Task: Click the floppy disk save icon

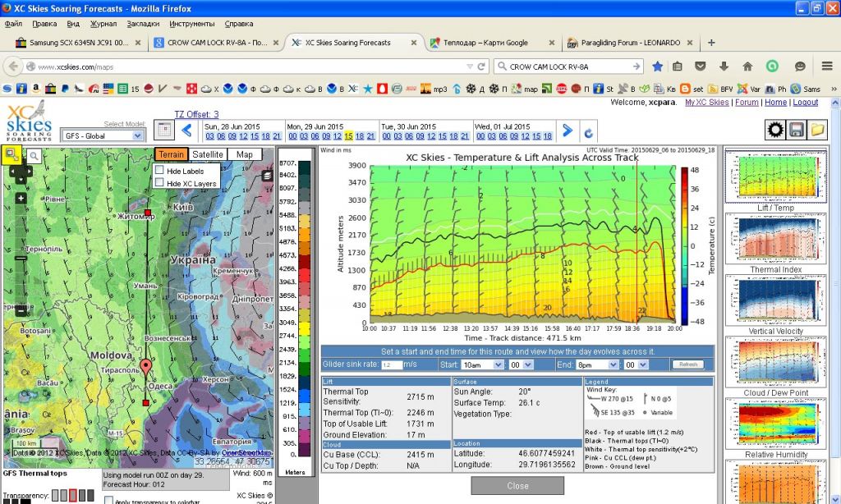Action: (796, 130)
